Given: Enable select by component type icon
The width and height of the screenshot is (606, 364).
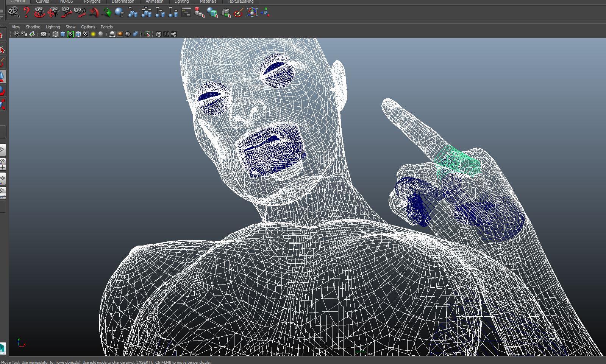Looking at the screenshot, I should pyautogui.click(x=226, y=12).
